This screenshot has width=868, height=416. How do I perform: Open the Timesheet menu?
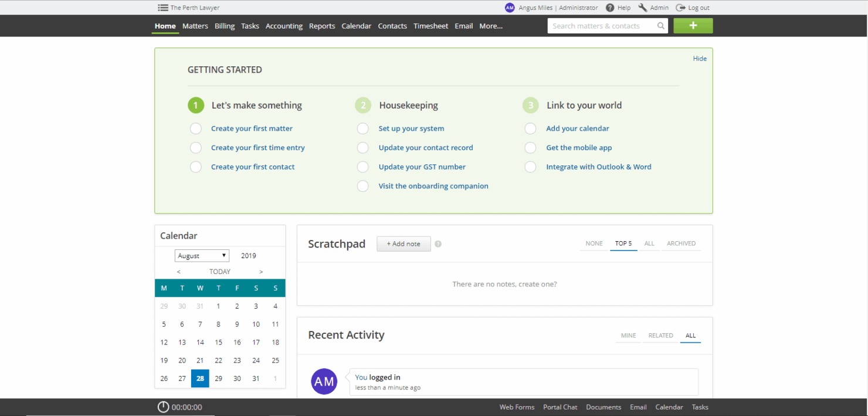(x=430, y=26)
